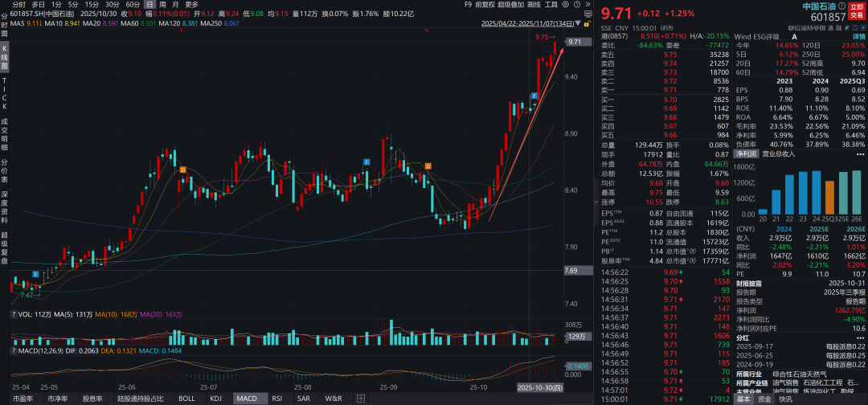Select the 市盈率 indicator tab
The width and height of the screenshot is (868, 405).
23,399
